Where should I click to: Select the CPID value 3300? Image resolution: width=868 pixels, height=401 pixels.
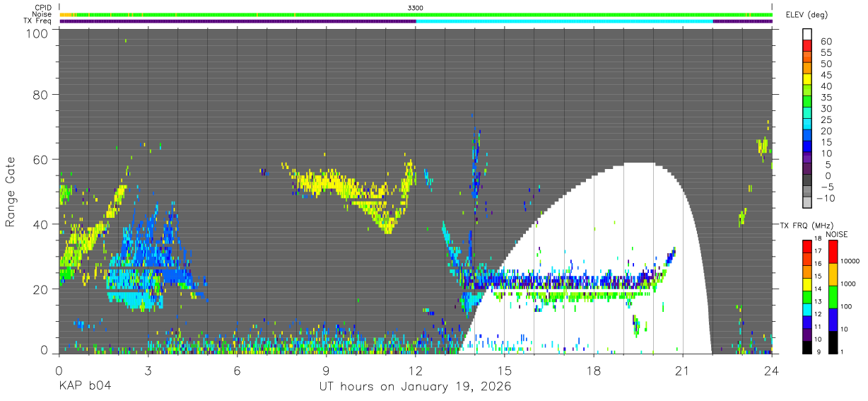[x=416, y=8]
